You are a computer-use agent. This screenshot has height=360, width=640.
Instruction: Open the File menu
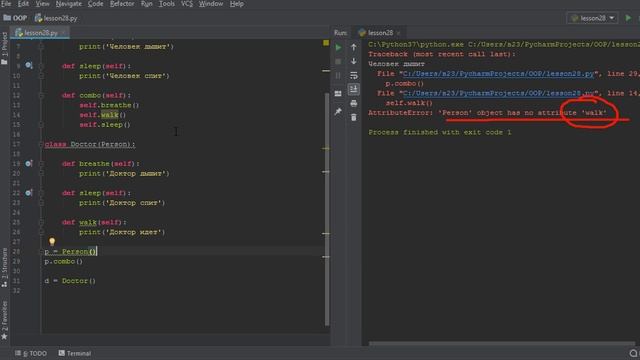[x=6, y=4]
